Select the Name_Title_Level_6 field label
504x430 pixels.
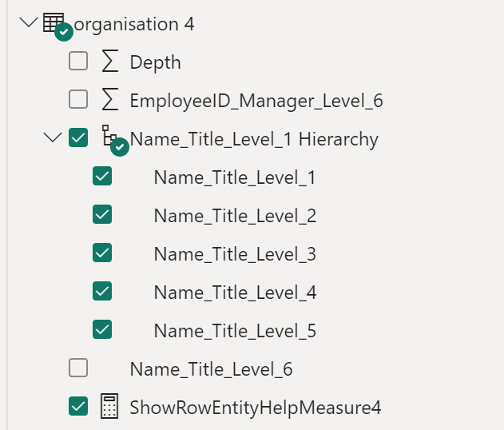click(211, 369)
